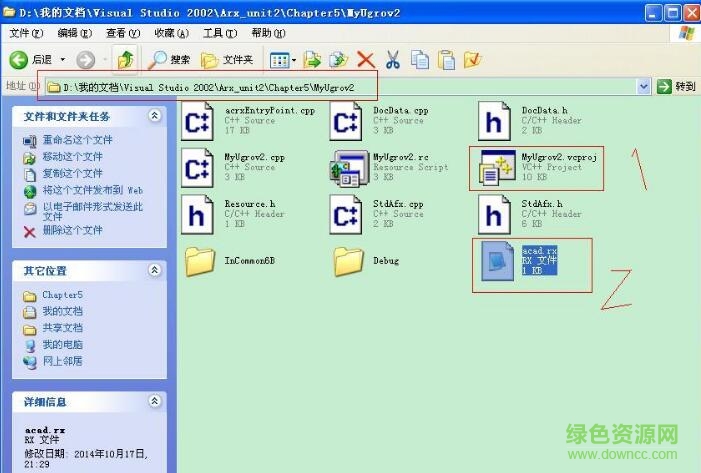The height and width of the screenshot is (473, 701).
Task: Click the Cut scissors toolbar icon
Action: click(393, 60)
